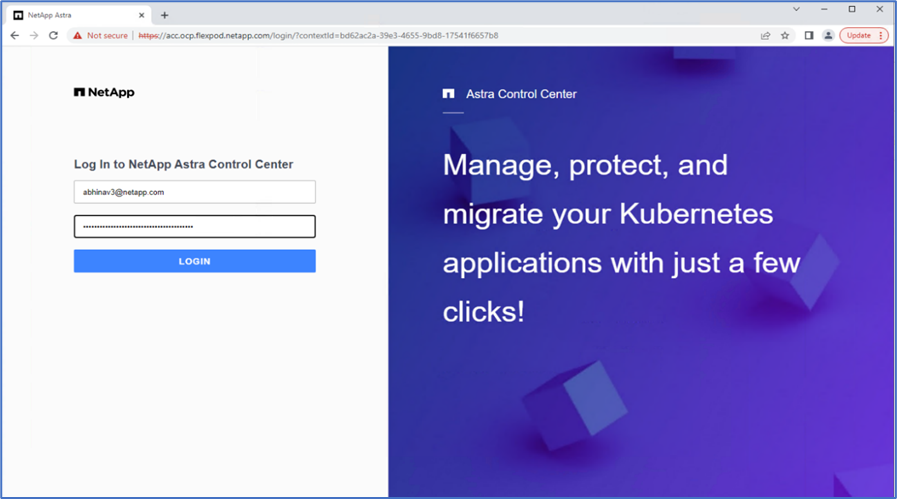This screenshot has height=499, width=897.
Task: Click the Astra Control Center logo icon
Action: (x=448, y=94)
